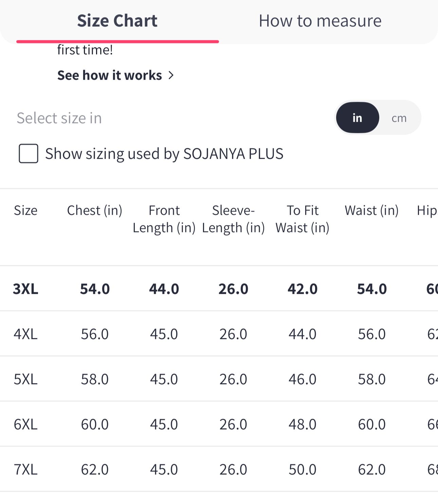Enable Show sizing used by SOJANYA PLUS
Image resolution: width=438 pixels, height=504 pixels.
pos(29,154)
